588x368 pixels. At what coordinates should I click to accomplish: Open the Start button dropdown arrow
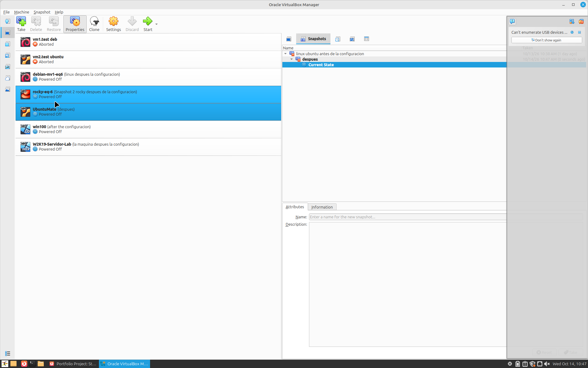pos(156,24)
